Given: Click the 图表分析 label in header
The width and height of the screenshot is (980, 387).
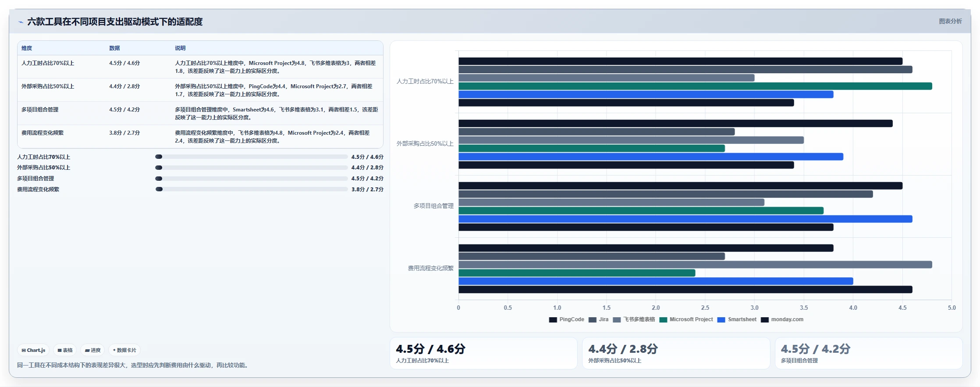Looking at the screenshot, I should (950, 21).
